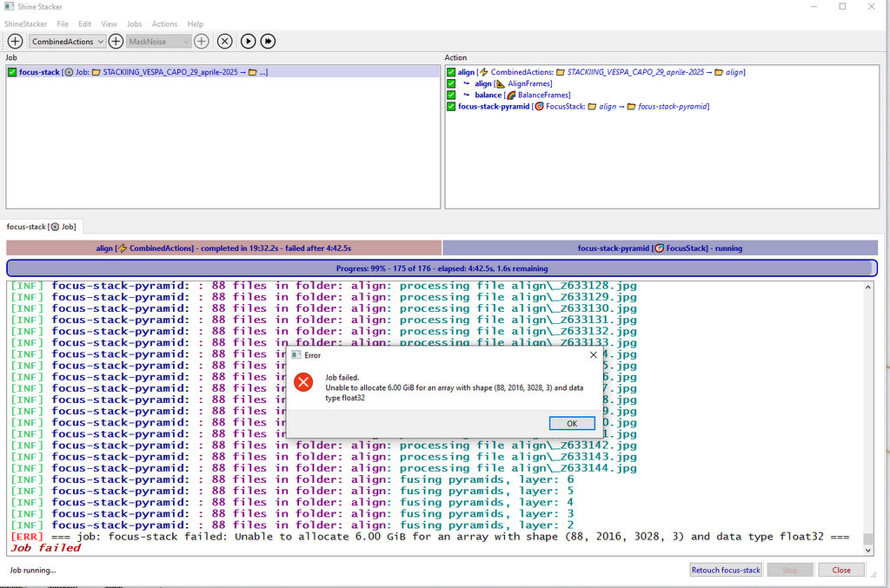This screenshot has height=588, width=890.
Task: Click the BalanceFrames rainbow icon
Action: click(x=511, y=96)
